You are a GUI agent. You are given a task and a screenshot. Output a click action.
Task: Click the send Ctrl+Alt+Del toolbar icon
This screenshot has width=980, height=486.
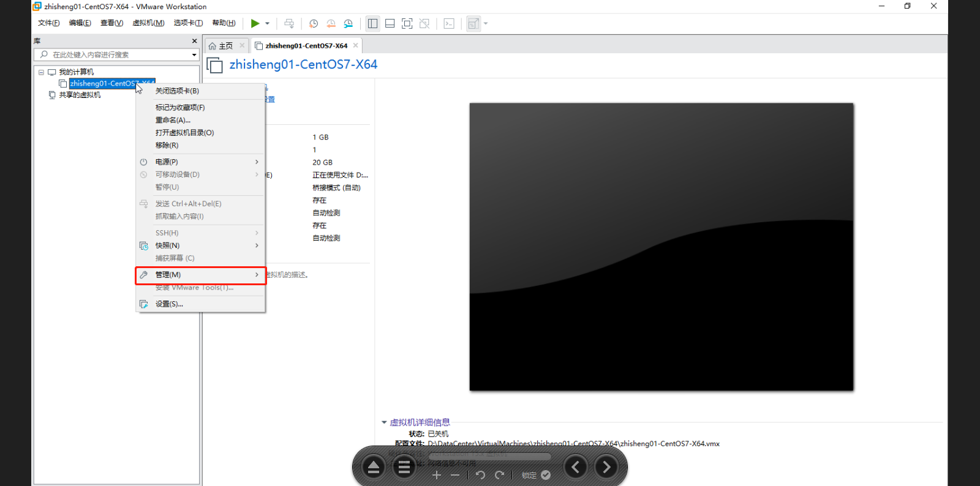pyautogui.click(x=289, y=23)
